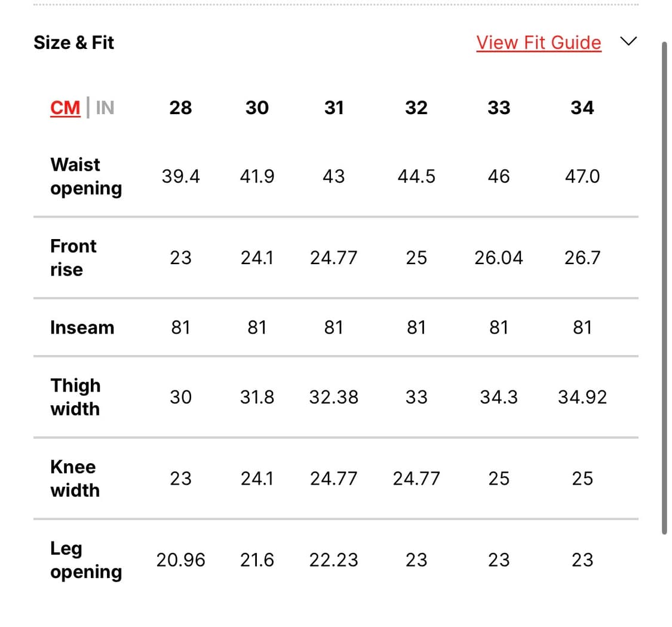
Task: Select the CM unit option
Action: pos(65,108)
